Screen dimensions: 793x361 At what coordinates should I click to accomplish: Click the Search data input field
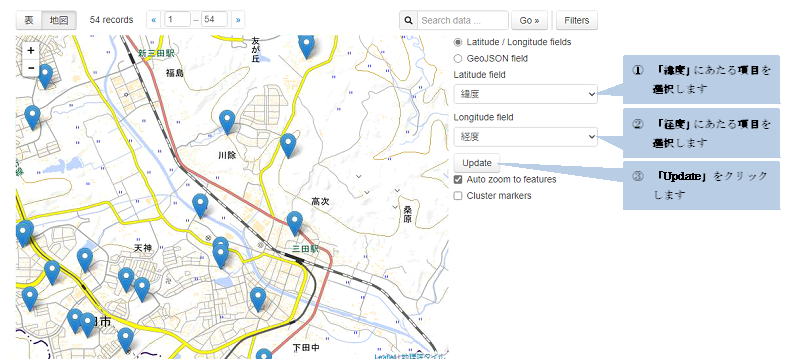click(x=463, y=20)
